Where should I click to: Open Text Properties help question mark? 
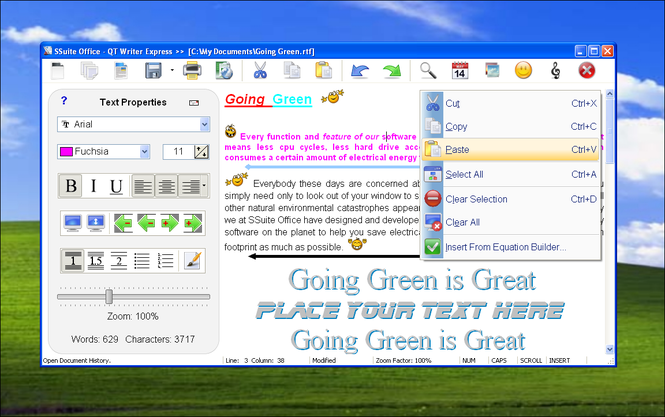(64, 101)
